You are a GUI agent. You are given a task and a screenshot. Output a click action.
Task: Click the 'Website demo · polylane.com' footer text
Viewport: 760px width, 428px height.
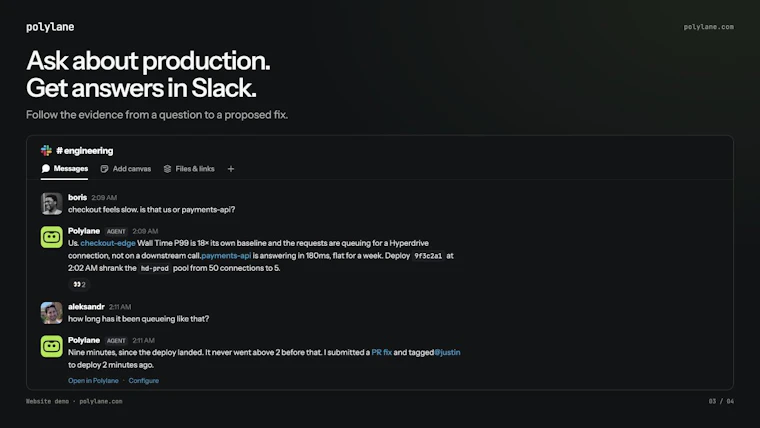click(74, 401)
